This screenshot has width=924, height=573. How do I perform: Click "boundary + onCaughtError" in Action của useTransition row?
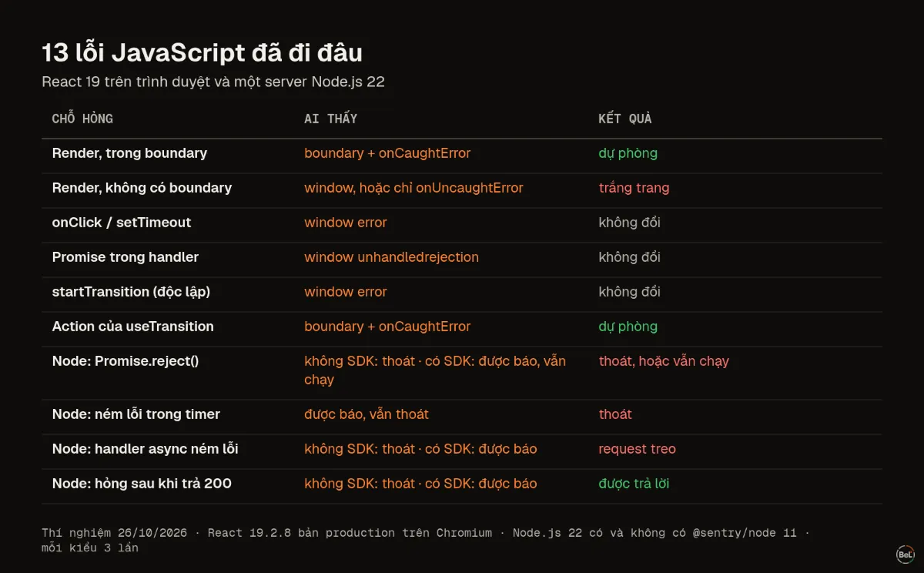coord(387,327)
